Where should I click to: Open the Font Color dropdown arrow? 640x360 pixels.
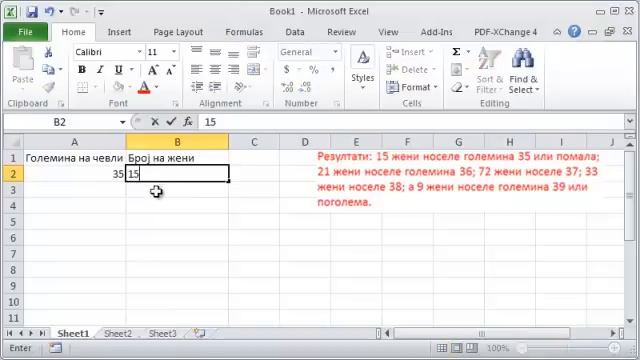click(x=157, y=87)
